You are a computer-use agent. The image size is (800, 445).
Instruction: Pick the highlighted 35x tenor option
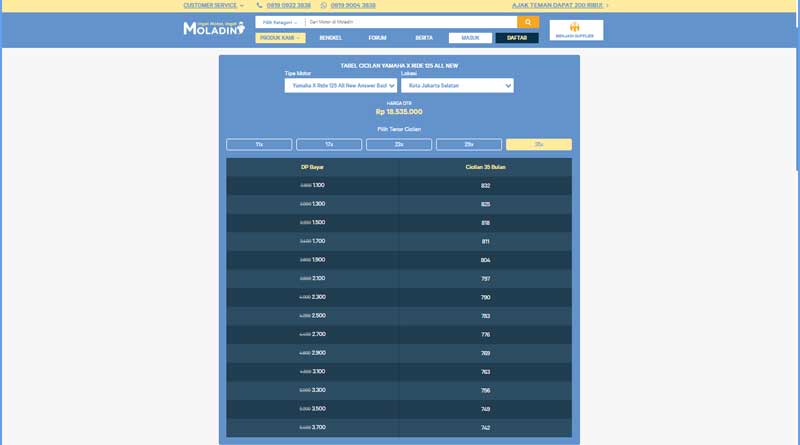tap(539, 145)
